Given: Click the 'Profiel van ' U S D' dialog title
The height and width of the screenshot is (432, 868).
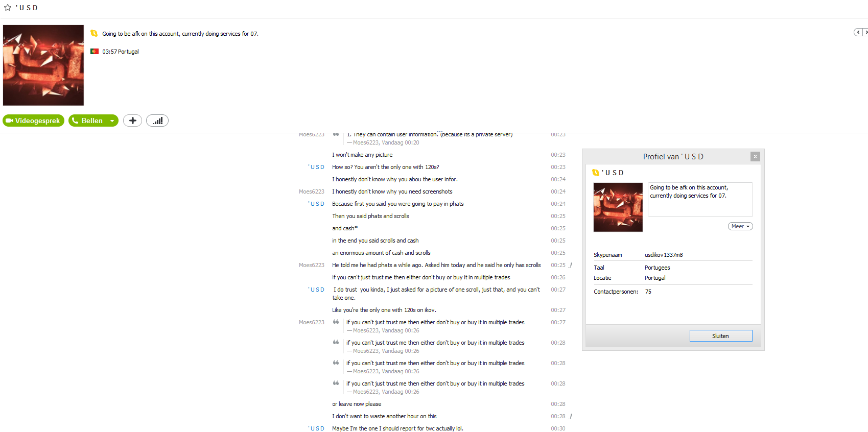Looking at the screenshot, I should click(673, 157).
